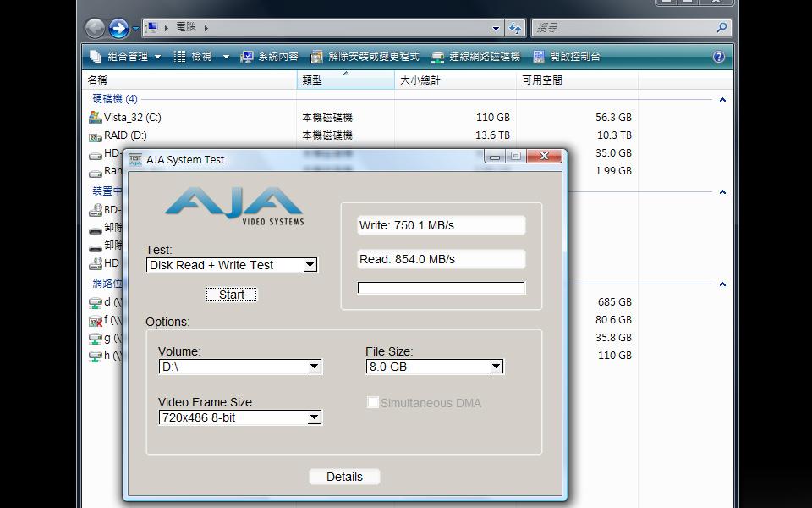Open Explorer help icon
The height and width of the screenshot is (508, 812).
pos(719,57)
